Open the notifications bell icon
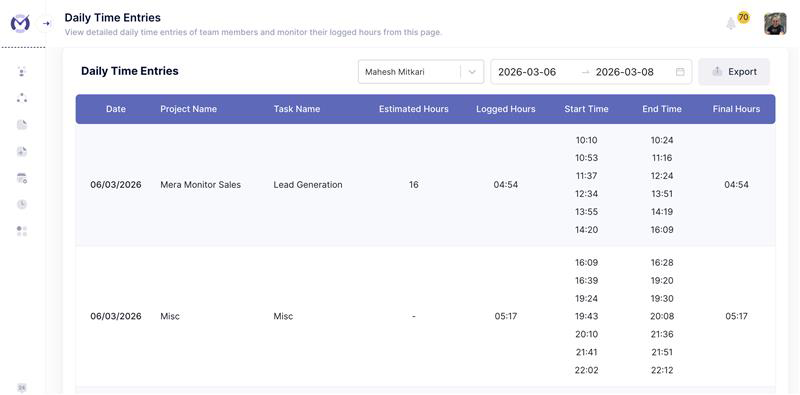The width and height of the screenshot is (800, 395). point(731,23)
